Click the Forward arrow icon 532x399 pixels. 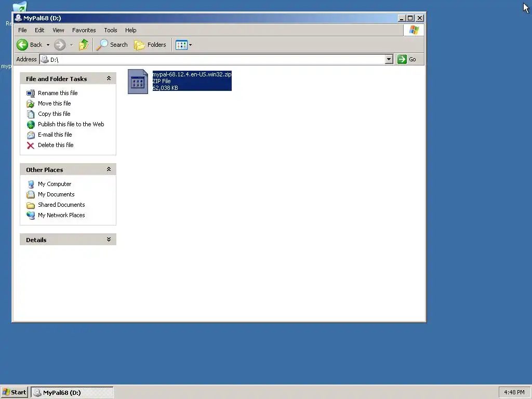(60, 45)
